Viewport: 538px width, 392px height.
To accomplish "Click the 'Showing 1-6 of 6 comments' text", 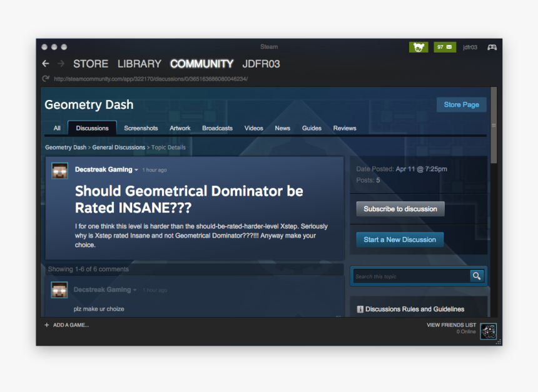I will pos(89,269).
